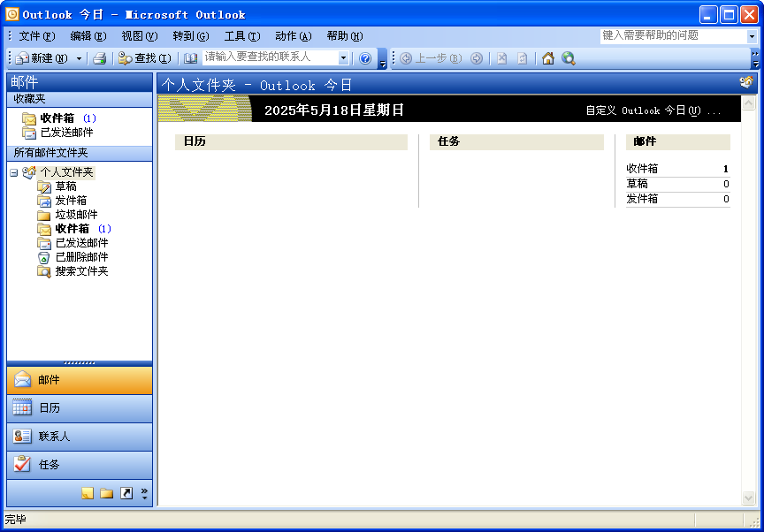Expand the contact search dropdown arrow
The height and width of the screenshot is (532, 764).
343,58
